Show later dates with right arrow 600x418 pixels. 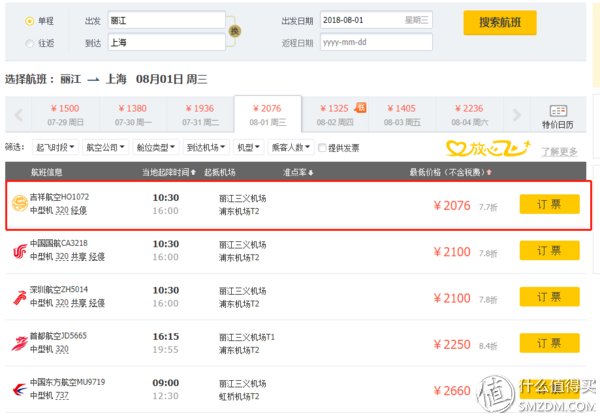tap(517, 114)
